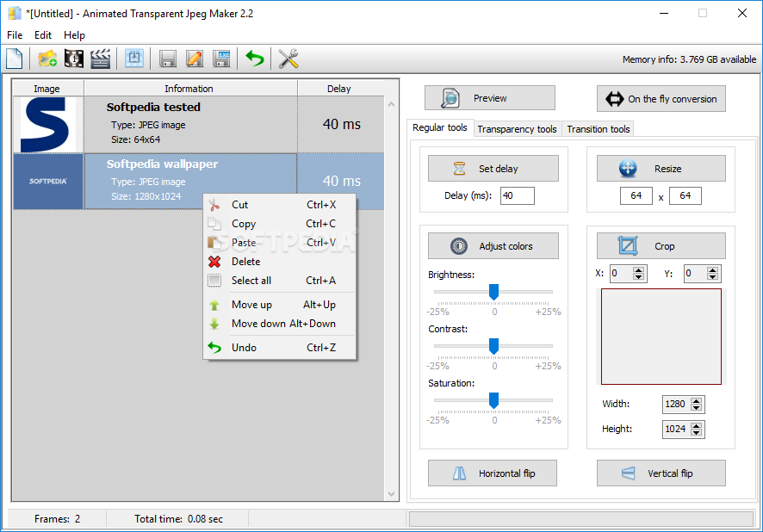
Task: Open settings via the wrench icon
Action: (x=288, y=59)
